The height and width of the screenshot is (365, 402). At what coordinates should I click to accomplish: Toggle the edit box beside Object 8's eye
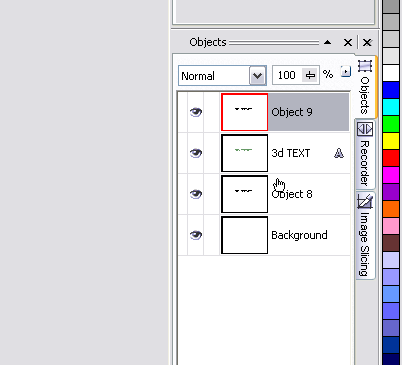(x=211, y=194)
